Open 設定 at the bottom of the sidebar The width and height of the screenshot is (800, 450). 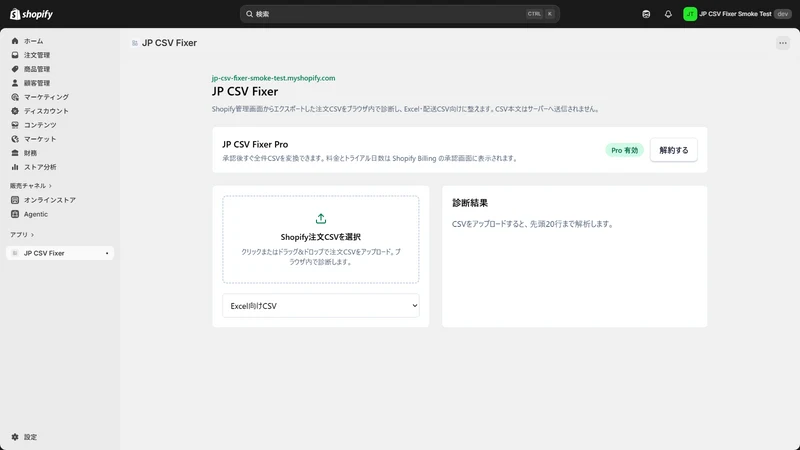tap(60, 437)
